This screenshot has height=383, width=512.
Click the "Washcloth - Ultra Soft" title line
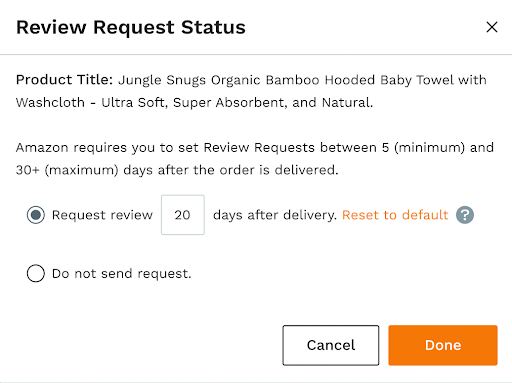(x=194, y=103)
